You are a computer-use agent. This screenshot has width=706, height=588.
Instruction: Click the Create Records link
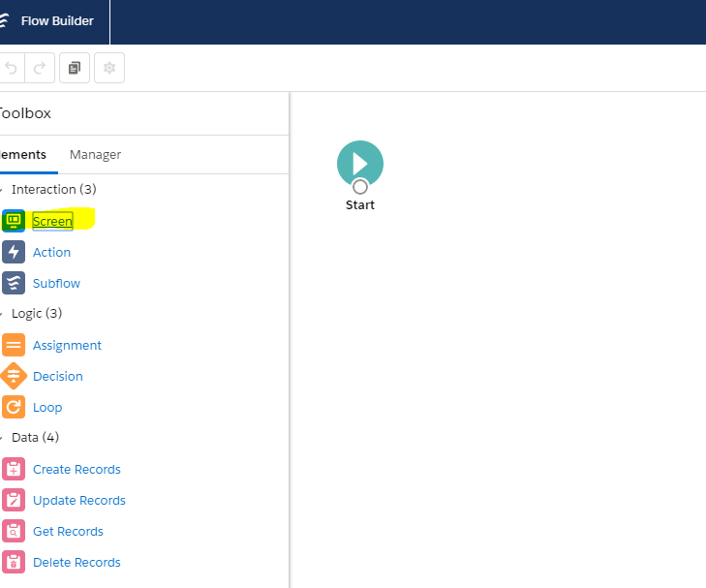click(77, 470)
